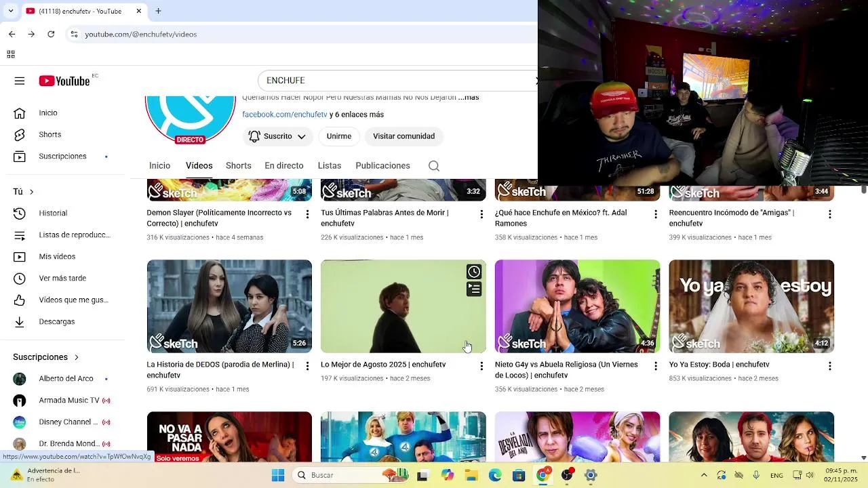Image resolution: width=868 pixels, height=488 pixels.
Task: Select the Videos channel tab
Action: click(x=199, y=166)
